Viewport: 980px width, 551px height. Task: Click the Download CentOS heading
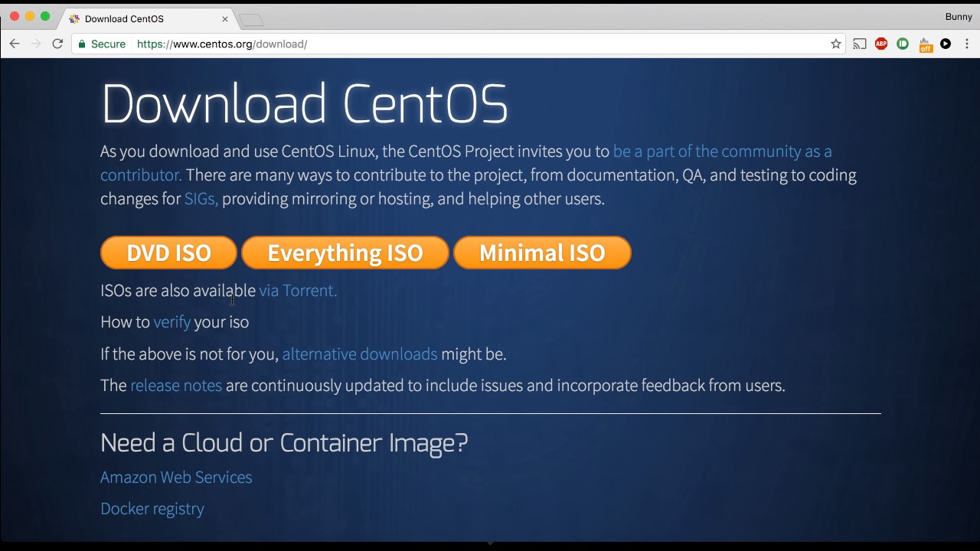(304, 103)
